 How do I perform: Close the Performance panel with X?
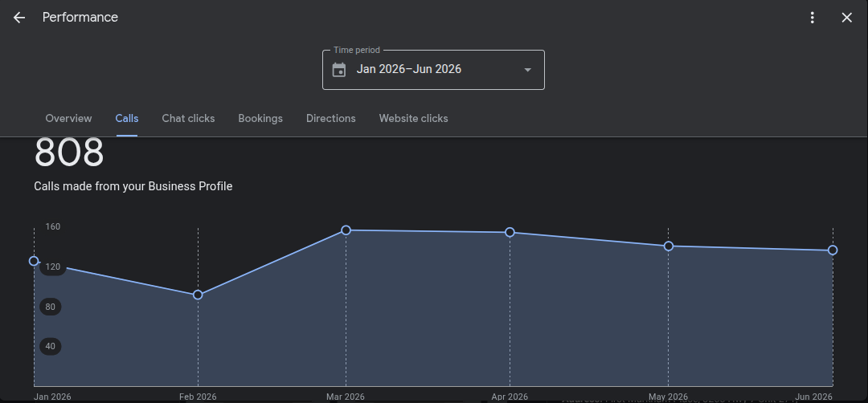point(846,18)
